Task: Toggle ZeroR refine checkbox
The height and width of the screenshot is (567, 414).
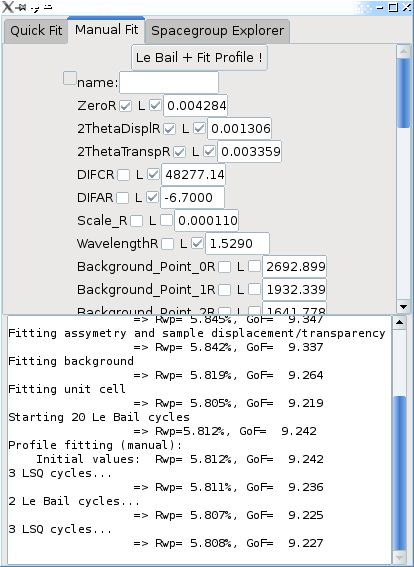Action: coord(125,106)
